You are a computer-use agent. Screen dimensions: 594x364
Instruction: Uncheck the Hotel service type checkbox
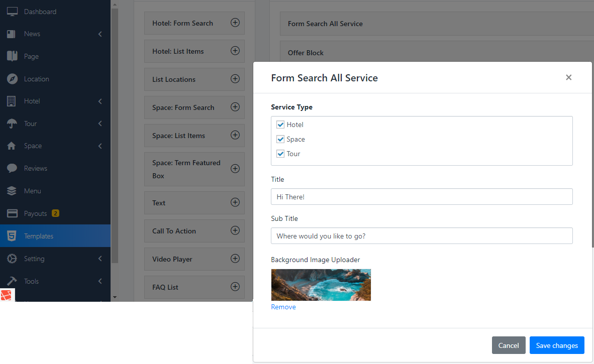(280, 125)
